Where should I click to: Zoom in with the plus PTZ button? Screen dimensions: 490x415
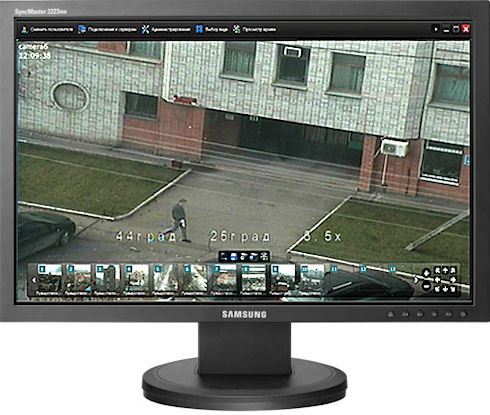[426, 273]
